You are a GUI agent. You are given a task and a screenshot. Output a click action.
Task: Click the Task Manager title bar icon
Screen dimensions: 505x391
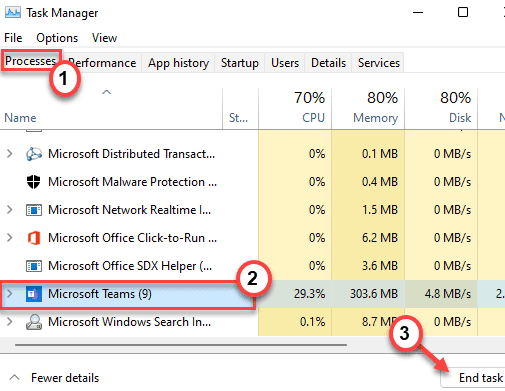13,12
